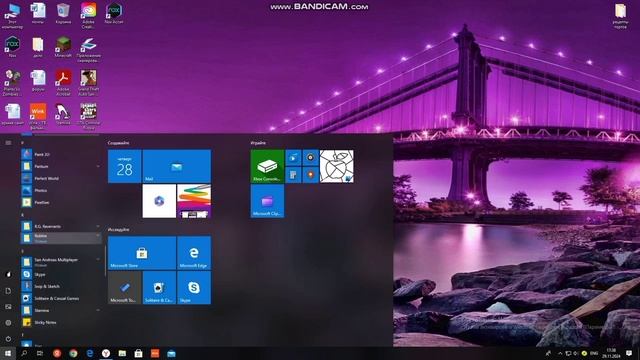Click the Windows Start button

point(8,353)
